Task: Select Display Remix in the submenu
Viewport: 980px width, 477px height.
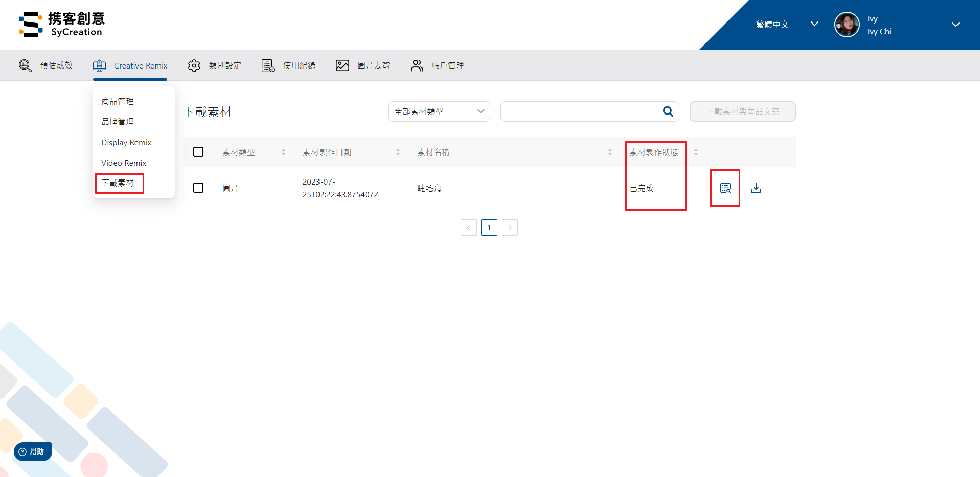Action: tap(126, 142)
